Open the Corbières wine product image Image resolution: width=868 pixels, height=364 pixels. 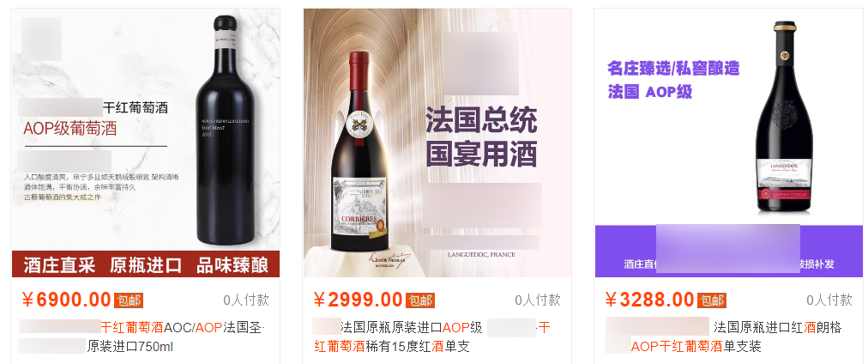[437, 143]
